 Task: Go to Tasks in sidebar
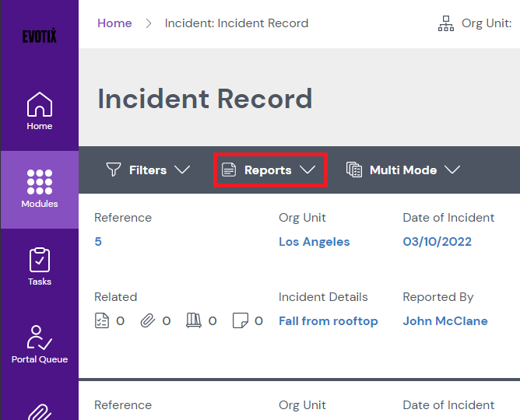point(40,267)
